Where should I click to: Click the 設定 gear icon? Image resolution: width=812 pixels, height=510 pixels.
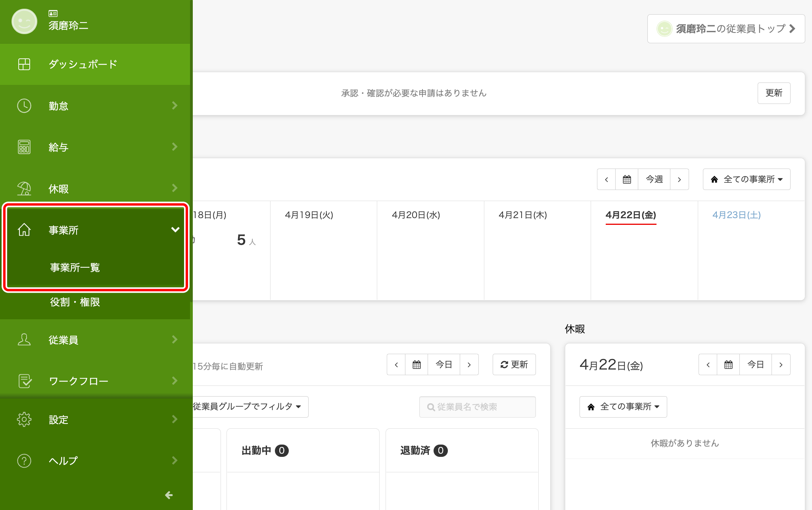24,419
